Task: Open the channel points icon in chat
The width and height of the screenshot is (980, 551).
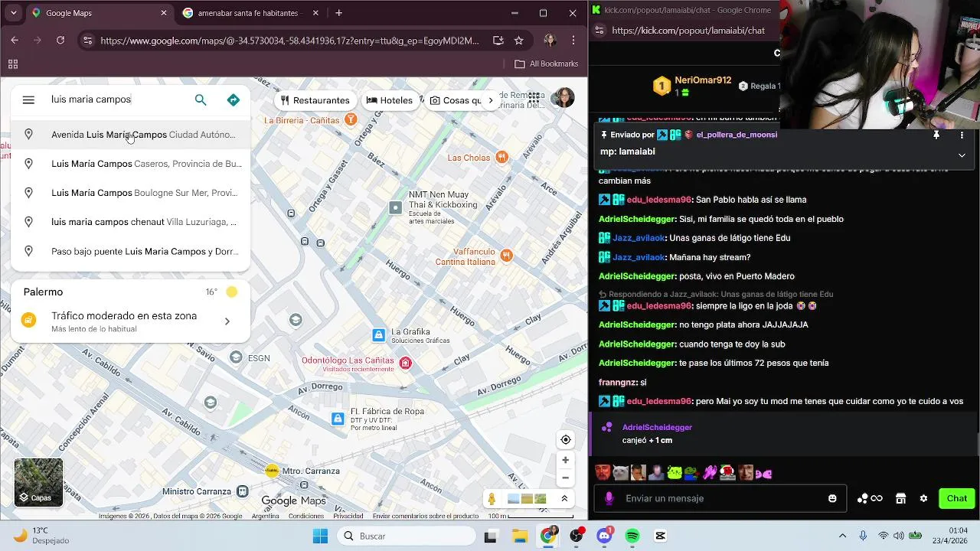Action: coord(870,498)
